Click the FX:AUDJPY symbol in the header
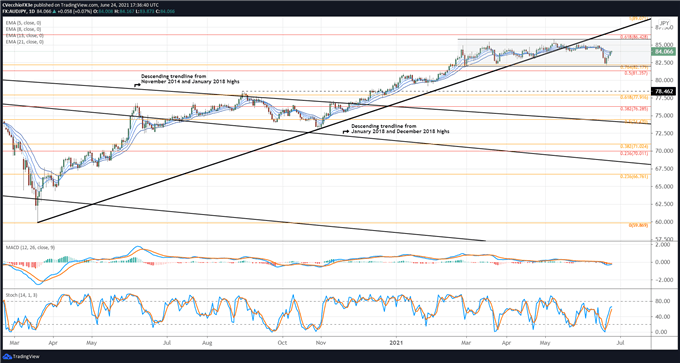680x363 pixels. 16,13
